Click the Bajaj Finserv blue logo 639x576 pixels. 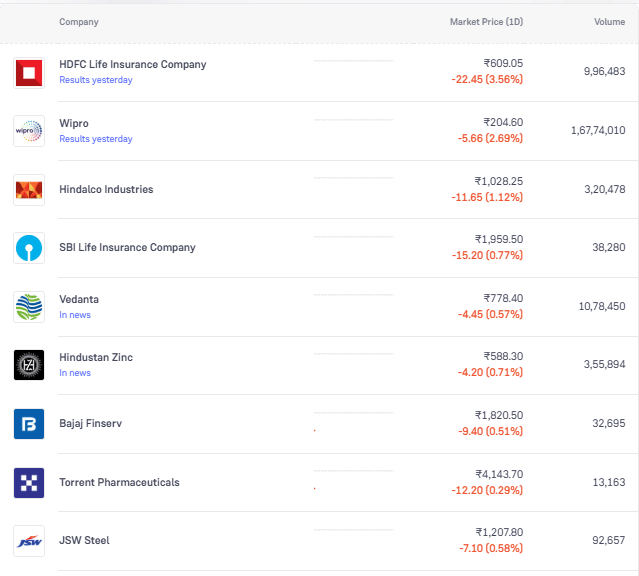point(28,424)
